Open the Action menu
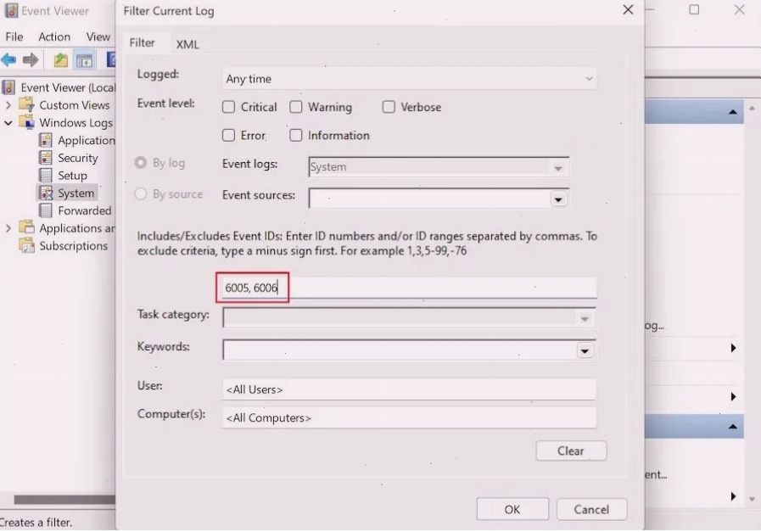 (x=54, y=36)
